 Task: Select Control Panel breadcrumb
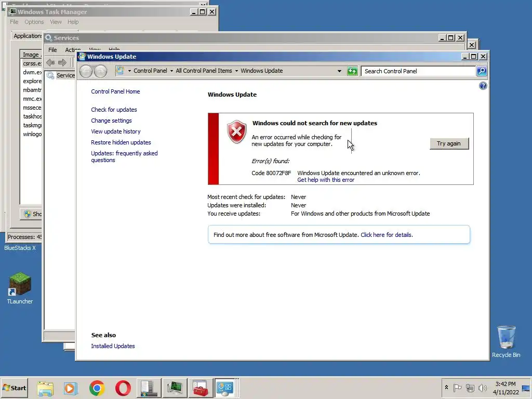pyautogui.click(x=150, y=71)
